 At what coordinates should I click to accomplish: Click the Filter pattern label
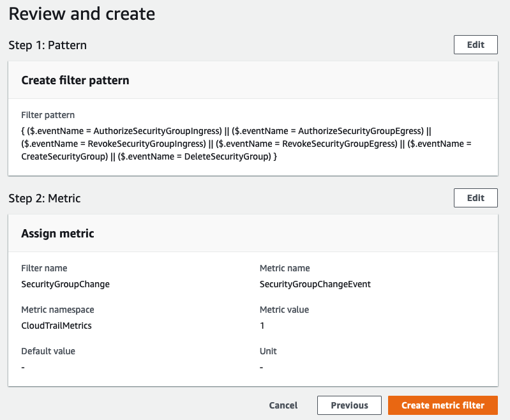(x=48, y=115)
